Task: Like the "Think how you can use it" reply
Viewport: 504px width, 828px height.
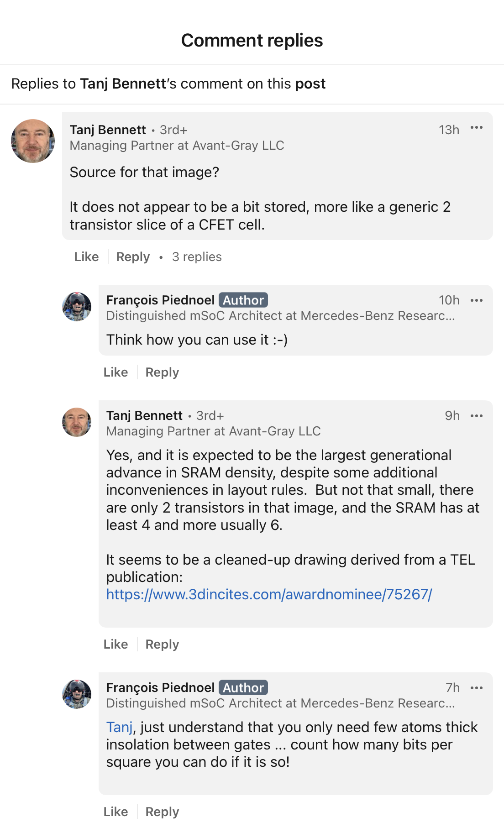Action: 115,372
